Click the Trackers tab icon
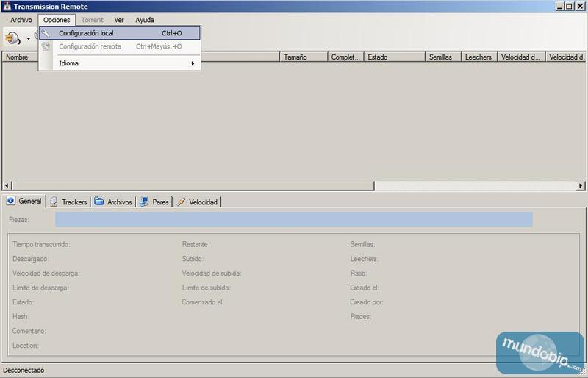588x378 pixels. (54, 202)
